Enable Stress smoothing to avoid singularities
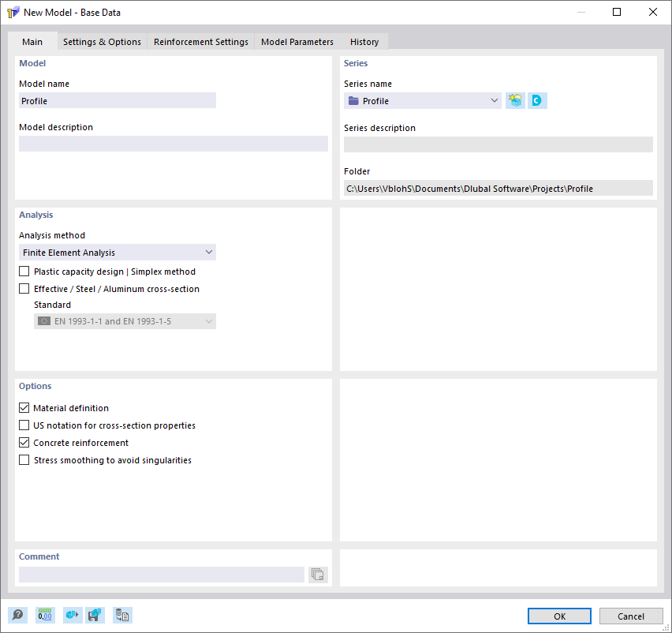 [24, 460]
